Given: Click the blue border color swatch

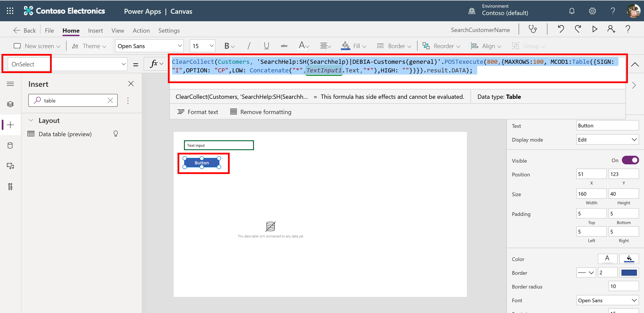Looking at the screenshot, I should tap(629, 273).
